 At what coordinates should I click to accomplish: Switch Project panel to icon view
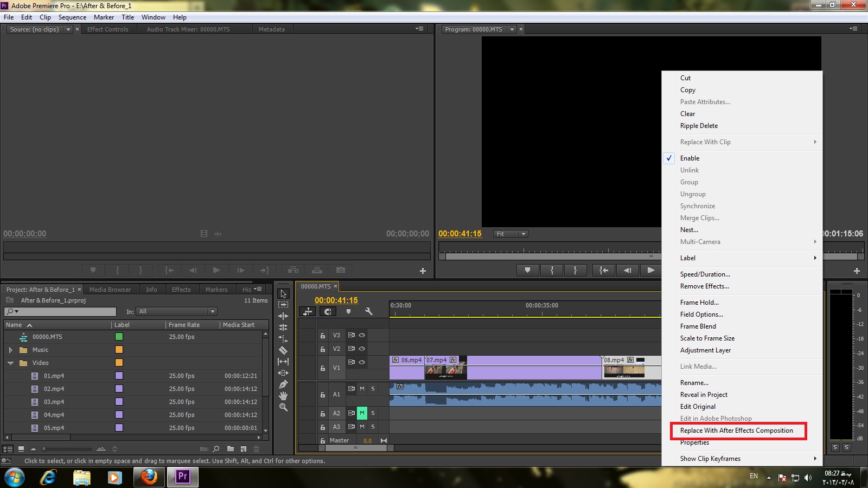click(21, 449)
